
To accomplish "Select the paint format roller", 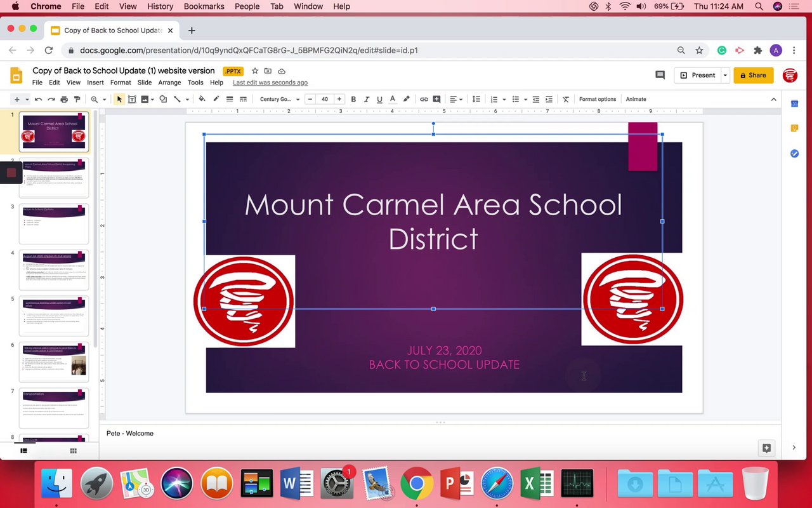I will pos(77,99).
